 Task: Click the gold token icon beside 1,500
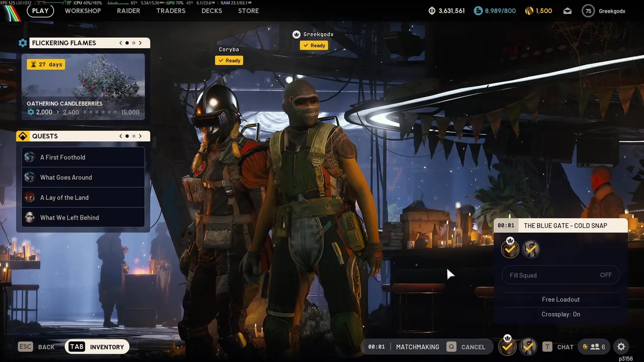529,11
